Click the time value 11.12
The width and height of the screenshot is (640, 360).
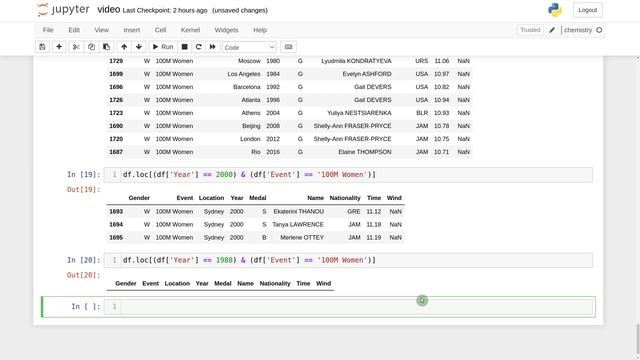374,211
